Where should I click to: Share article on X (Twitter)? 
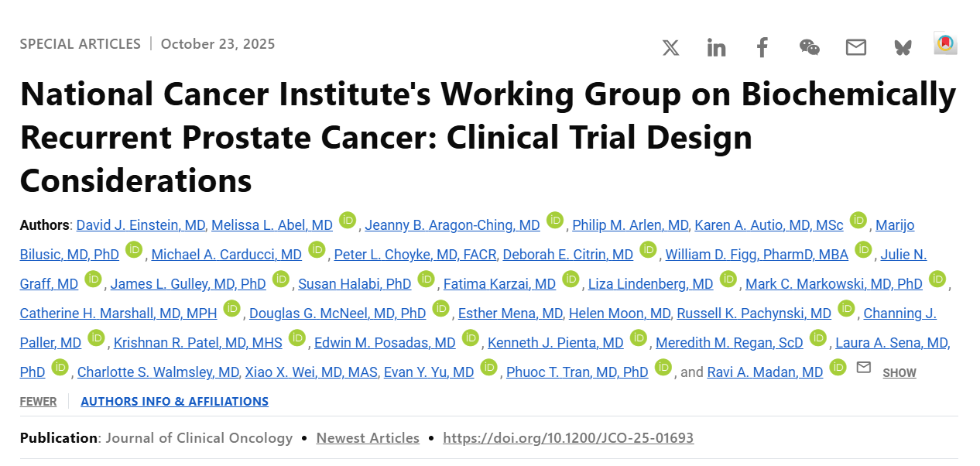670,48
